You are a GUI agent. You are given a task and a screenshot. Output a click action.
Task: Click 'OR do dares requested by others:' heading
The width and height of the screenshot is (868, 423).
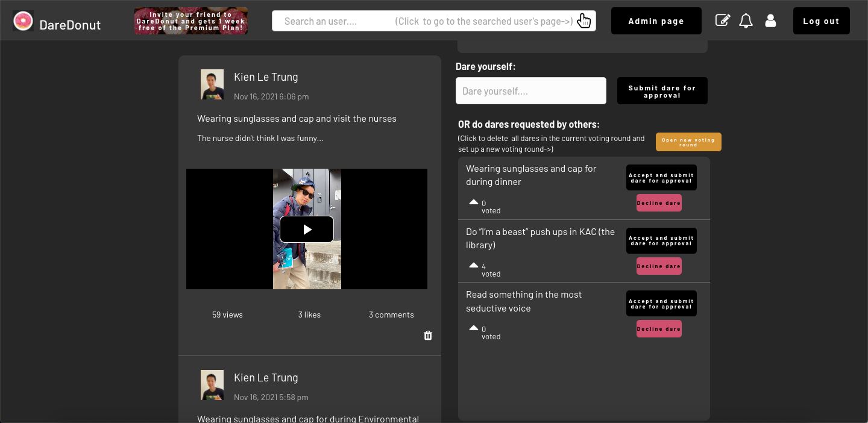pos(529,125)
